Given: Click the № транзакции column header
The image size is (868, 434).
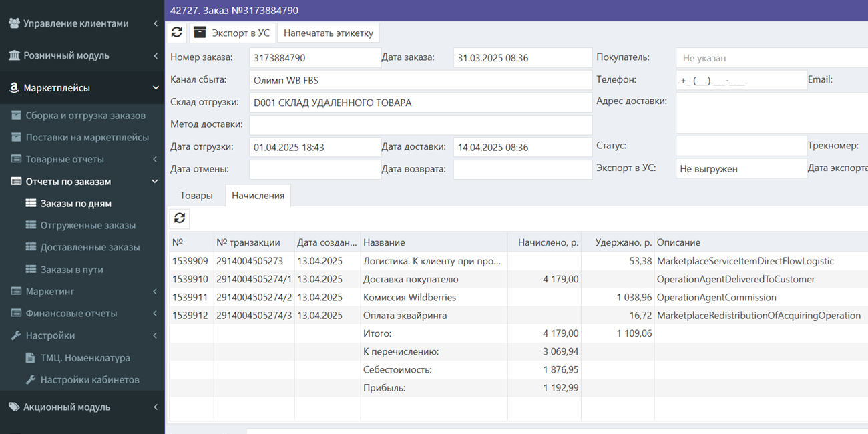Looking at the screenshot, I should pos(254,242).
